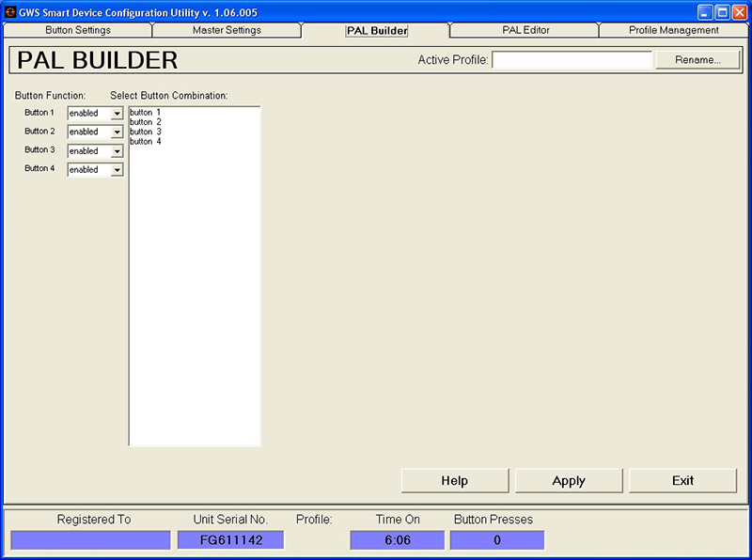Click the Exit button
752x560 pixels.
(x=683, y=480)
